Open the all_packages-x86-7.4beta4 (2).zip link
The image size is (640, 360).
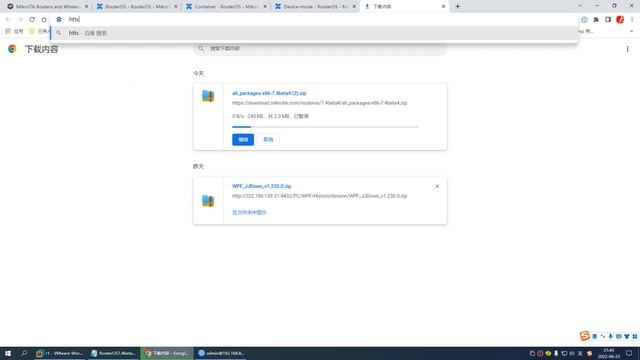[269, 93]
